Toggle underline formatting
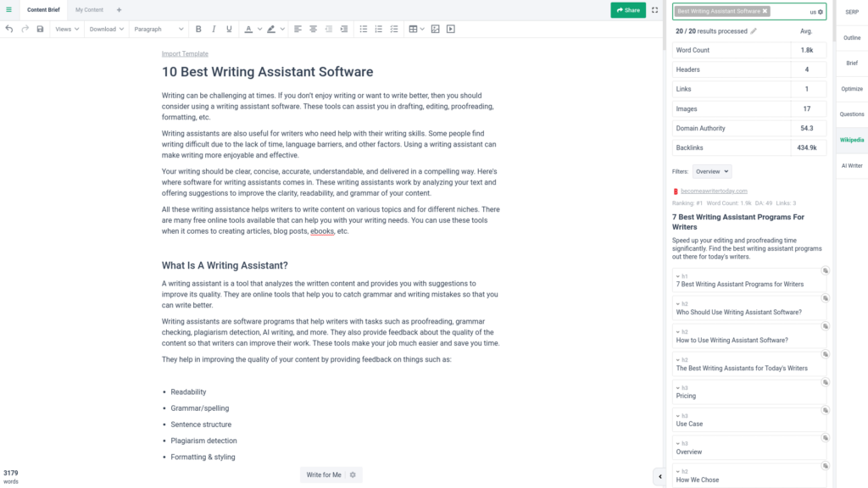This screenshot has height=488, width=868. click(229, 29)
